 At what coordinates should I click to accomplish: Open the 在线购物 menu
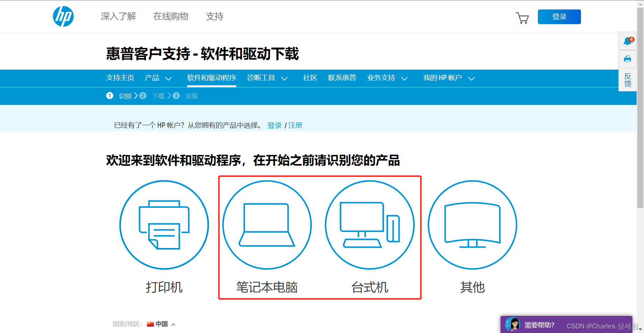coord(171,16)
